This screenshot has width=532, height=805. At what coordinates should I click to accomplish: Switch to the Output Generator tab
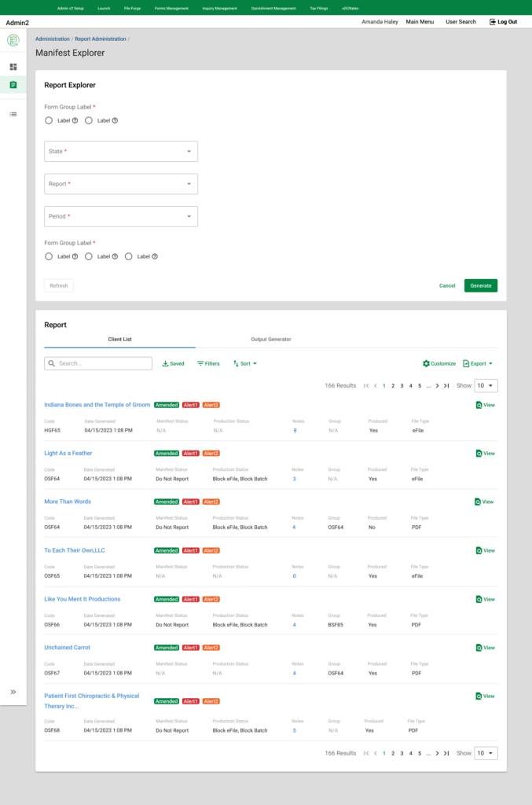tap(271, 340)
